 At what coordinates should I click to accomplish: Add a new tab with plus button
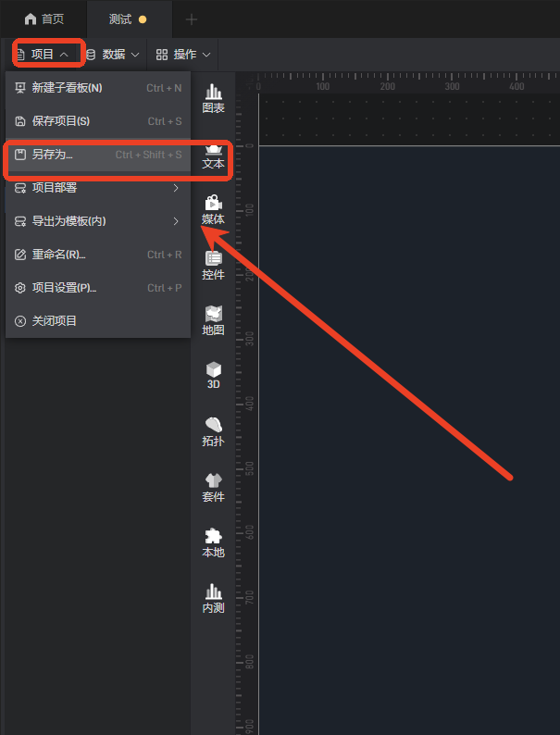click(192, 19)
